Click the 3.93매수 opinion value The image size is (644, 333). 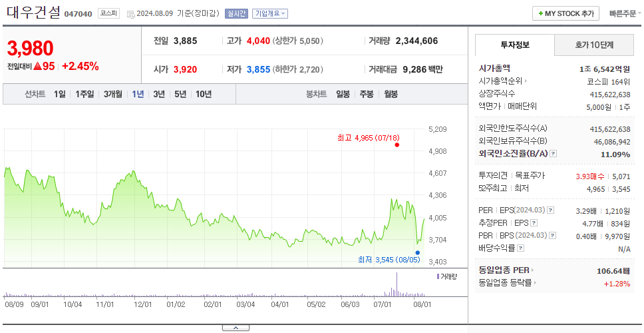590,176
